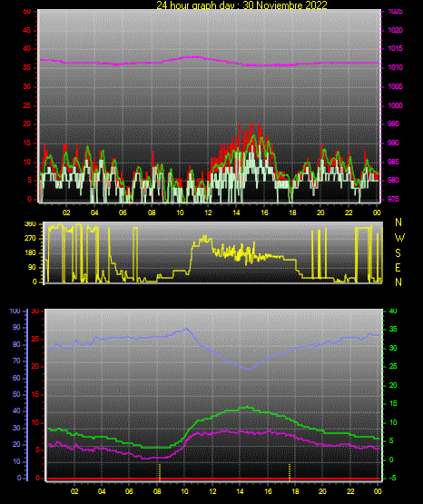Click the 24 hour graph title text
The width and height of the screenshot is (423, 504).
(241, 5)
